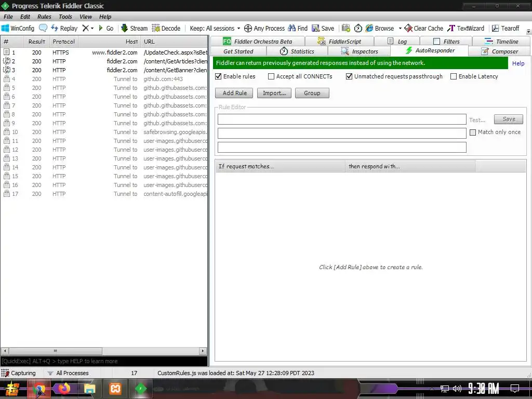Open the Tools menu
Image resolution: width=532 pixels, height=399 pixels.
click(x=65, y=17)
